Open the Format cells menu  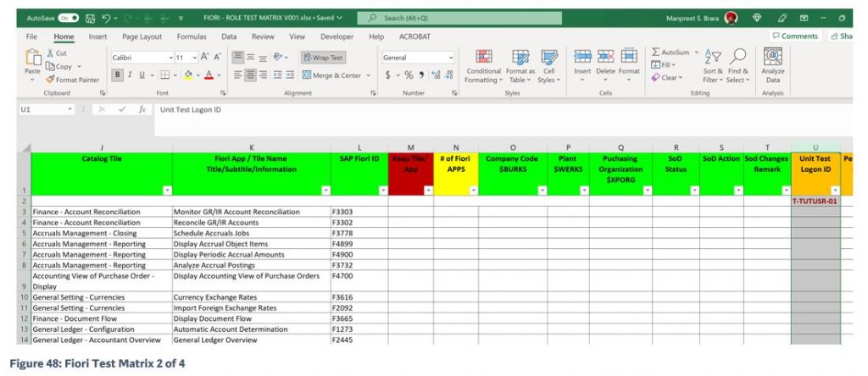629,64
